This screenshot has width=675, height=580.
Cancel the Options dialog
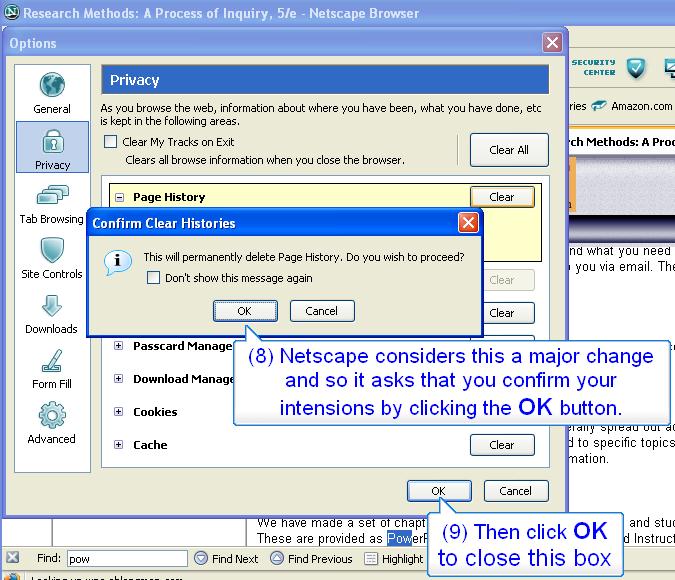click(516, 491)
